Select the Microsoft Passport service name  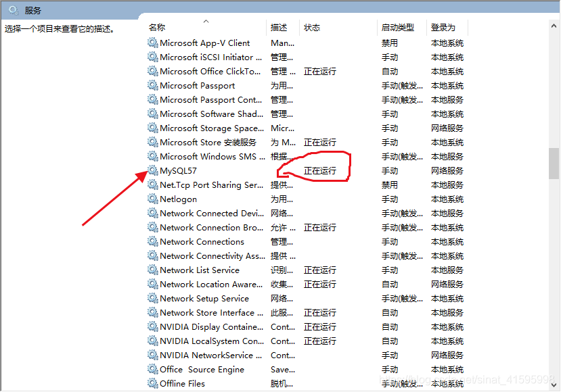197,86
